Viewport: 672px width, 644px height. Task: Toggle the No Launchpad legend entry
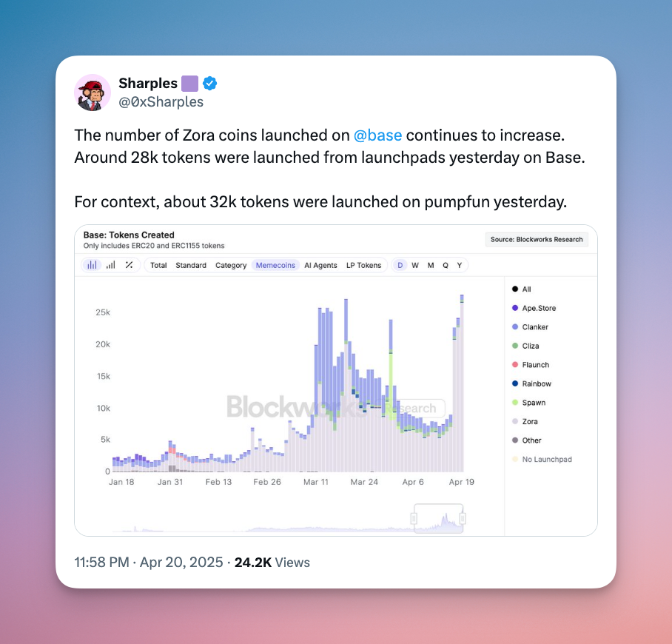(x=546, y=460)
